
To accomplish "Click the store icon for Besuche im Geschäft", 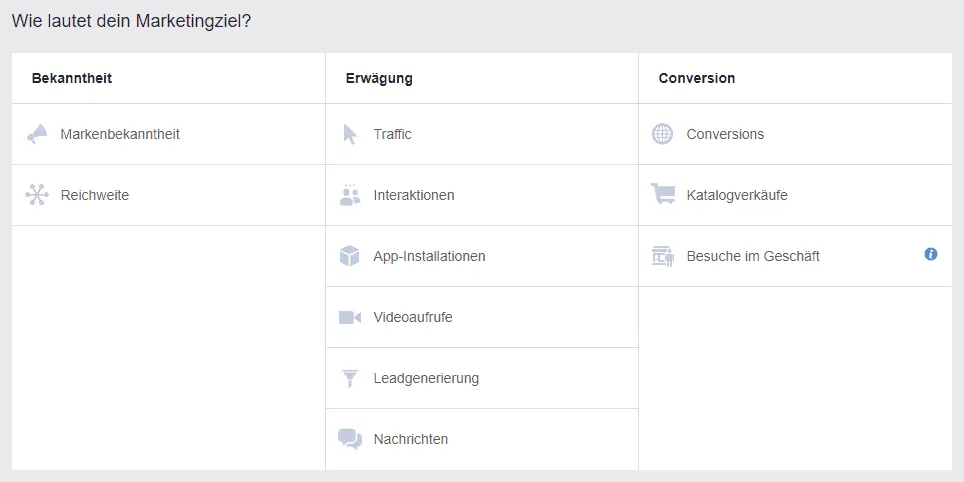I will pyautogui.click(x=663, y=256).
